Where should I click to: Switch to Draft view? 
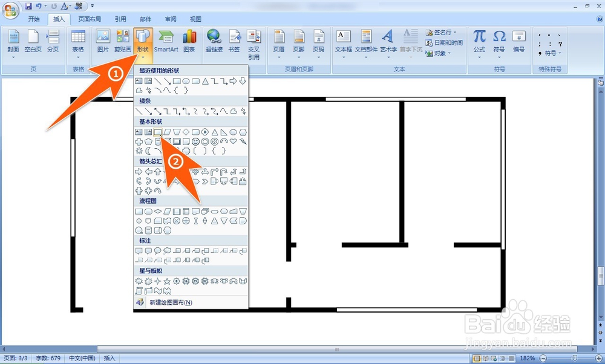click(511, 358)
